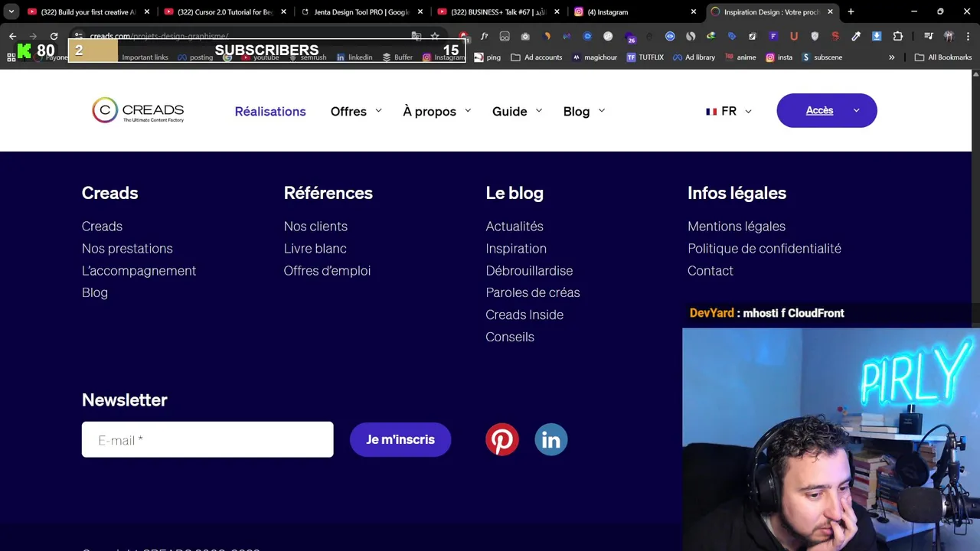The image size is (980, 551).
Task: Open the 'Paroles de créas' link
Action: [533, 292]
